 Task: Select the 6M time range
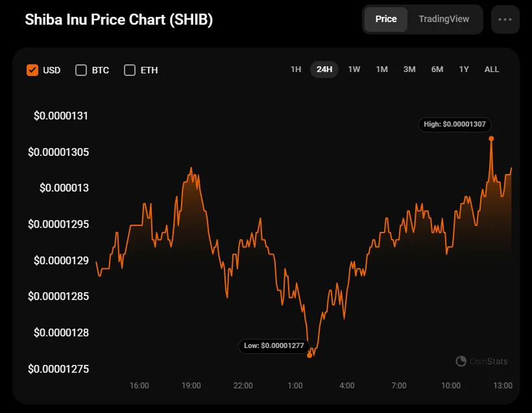437,69
